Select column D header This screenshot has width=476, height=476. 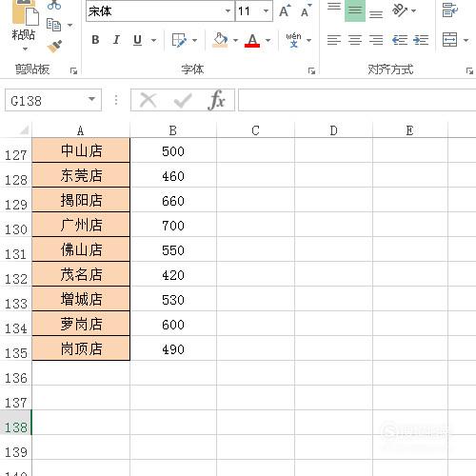pyautogui.click(x=333, y=130)
